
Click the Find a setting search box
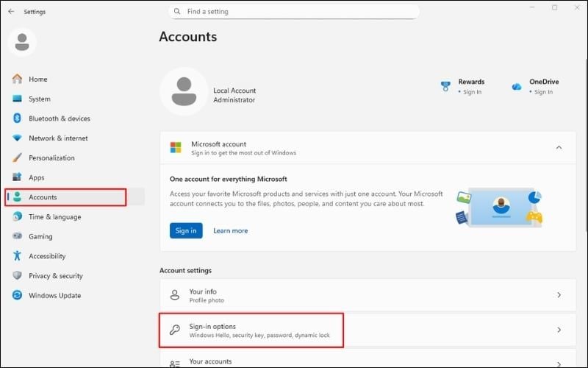[294, 11]
